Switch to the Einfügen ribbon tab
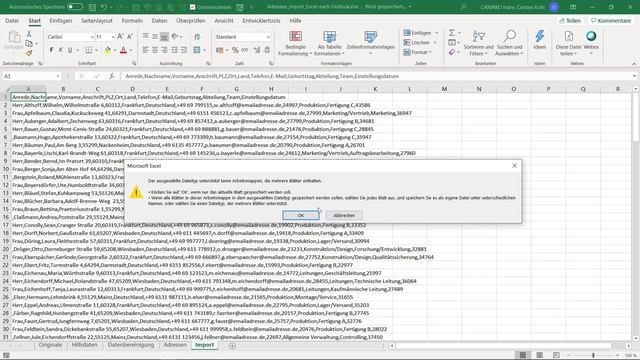The height and width of the screenshot is (360, 640). pyautogui.click(x=60, y=20)
